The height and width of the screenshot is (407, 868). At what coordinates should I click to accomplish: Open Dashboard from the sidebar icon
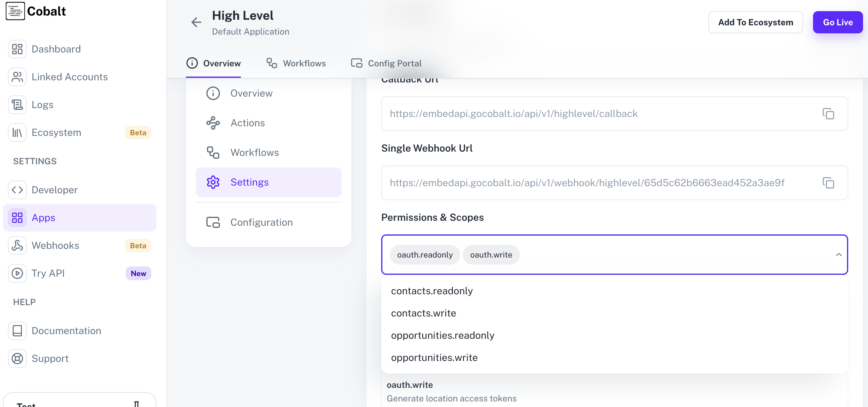(x=17, y=49)
